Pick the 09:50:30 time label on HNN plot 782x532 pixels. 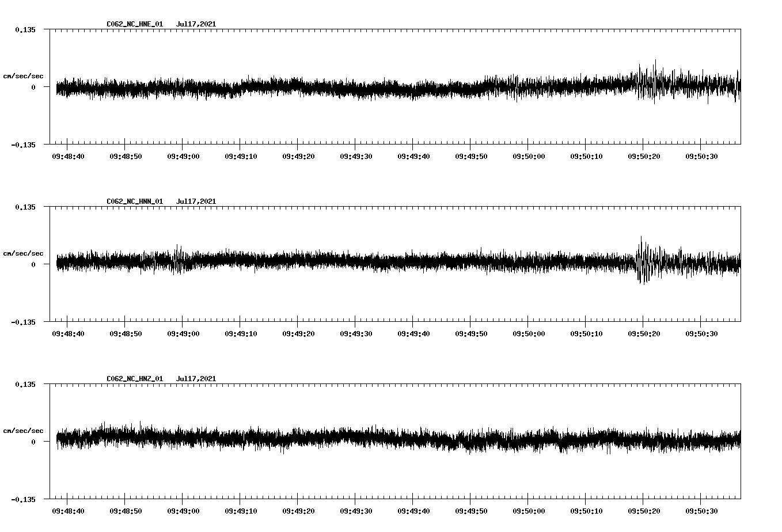701,333
